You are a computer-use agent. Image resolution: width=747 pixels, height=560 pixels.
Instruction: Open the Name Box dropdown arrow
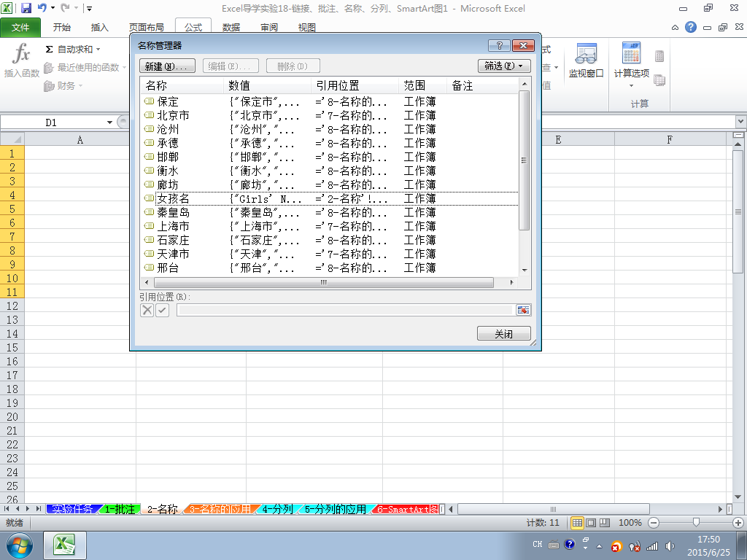tap(109, 122)
